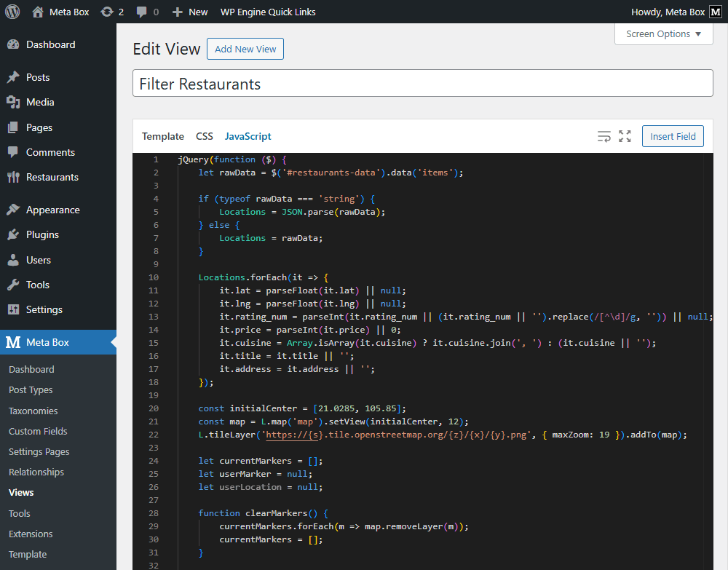The width and height of the screenshot is (728, 570).
Task: Open the Restaurants post type menu
Action: coord(50,177)
